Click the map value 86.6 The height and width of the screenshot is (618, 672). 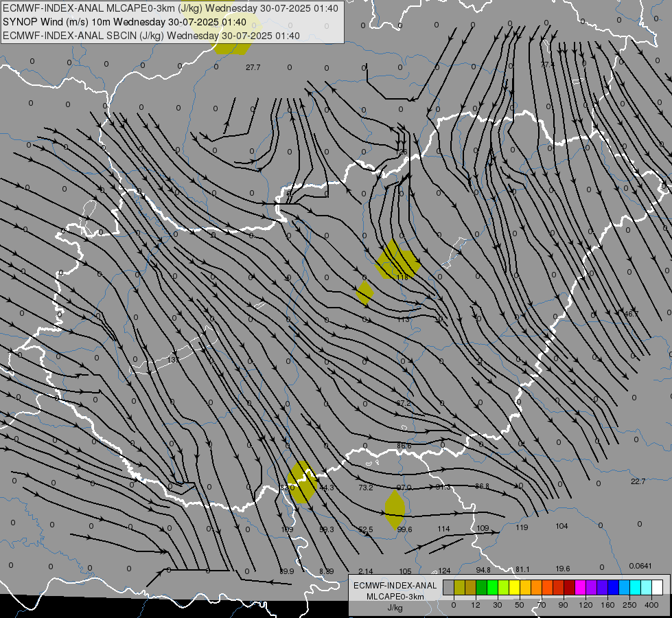[404, 446]
